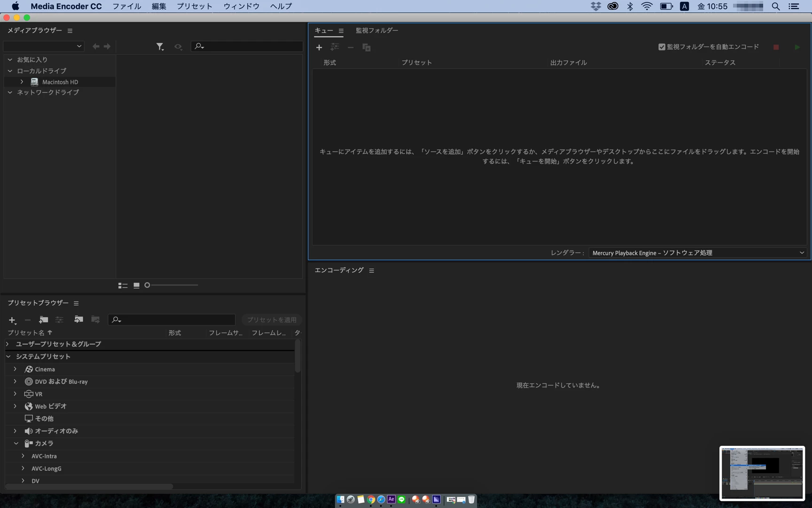
Task: Open the レンダラー Mercury Playback Engine dropdown
Action: [x=698, y=253]
